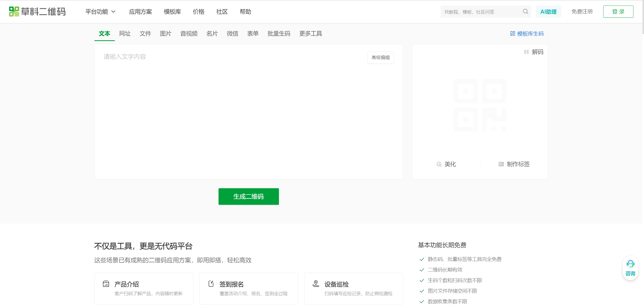Click the text 静态码、批量标签等工具完全免费
This screenshot has width=644, height=308.
[x=464, y=259]
